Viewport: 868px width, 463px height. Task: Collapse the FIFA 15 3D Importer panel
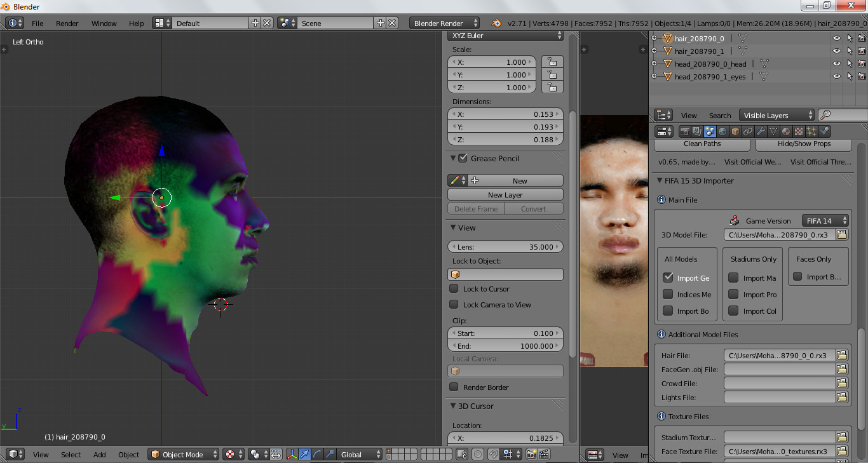tap(660, 181)
